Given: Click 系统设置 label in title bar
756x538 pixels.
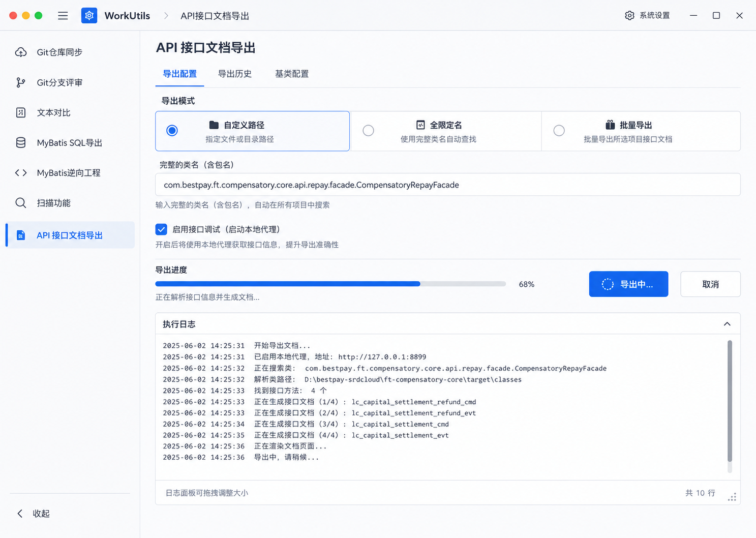Looking at the screenshot, I should [x=655, y=16].
